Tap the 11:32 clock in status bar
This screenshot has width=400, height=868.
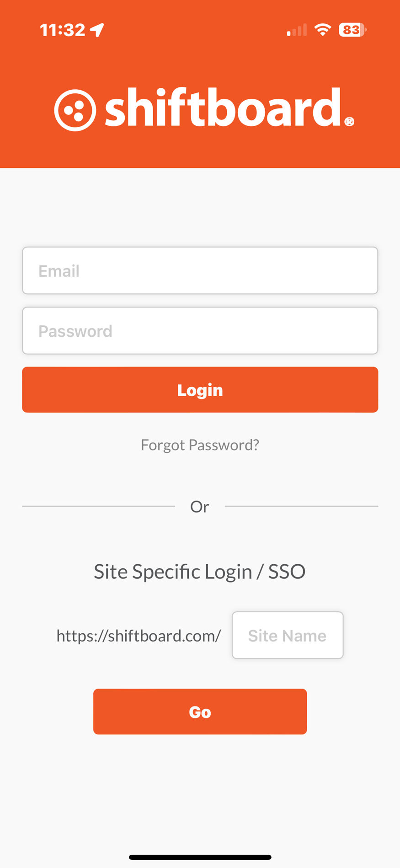click(63, 30)
